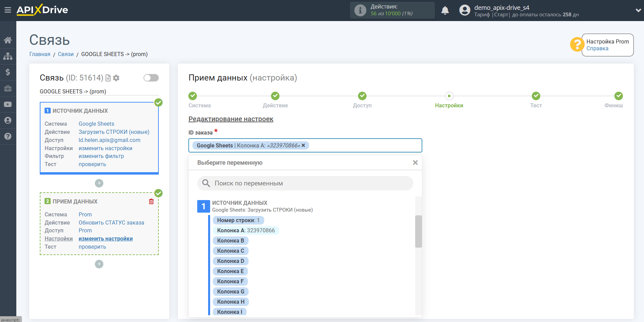This screenshot has width=644, height=322.
Task: Open connection settings gear icon
Action: [x=116, y=78]
